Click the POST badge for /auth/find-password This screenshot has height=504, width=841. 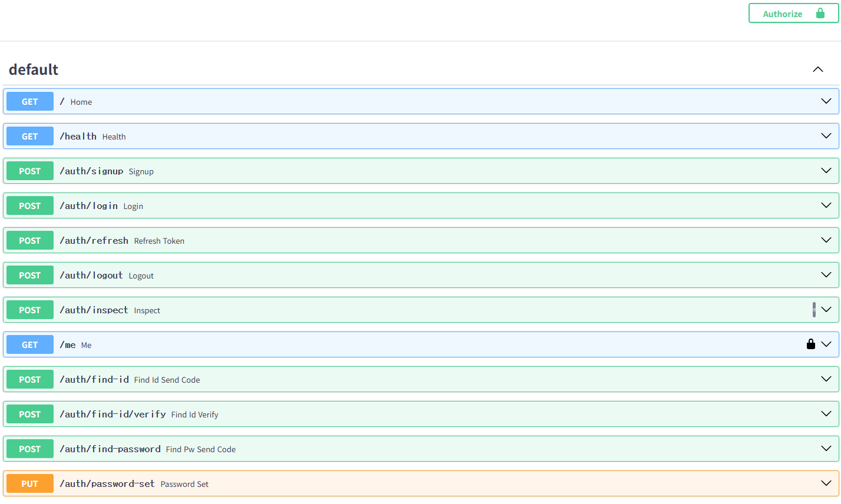pyautogui.click(x=30, y=449)
